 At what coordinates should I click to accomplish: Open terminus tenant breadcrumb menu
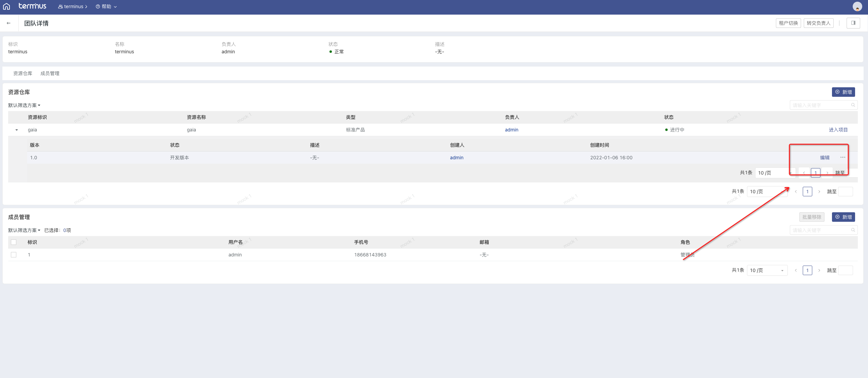point(73,6)
